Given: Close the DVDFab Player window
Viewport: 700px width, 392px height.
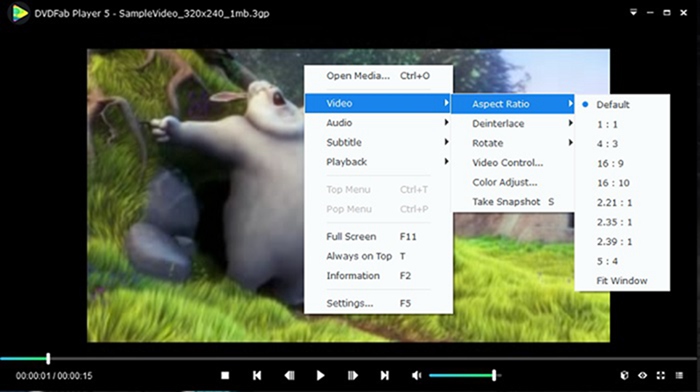Looking at the screenshot, I should pyautogui.click(x=683, y=13).
